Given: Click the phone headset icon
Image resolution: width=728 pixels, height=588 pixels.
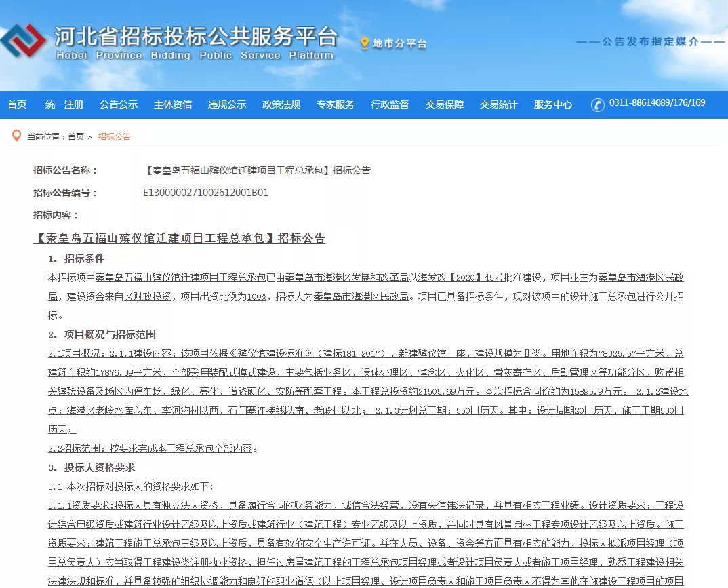Looking at the screenshot, I should coord(597,104).
